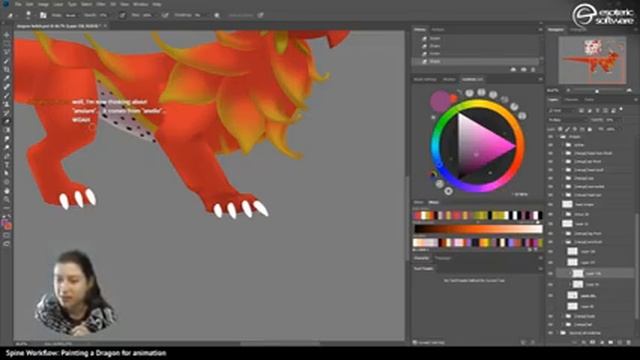Select the Eyedropper tool
This screenshot has height=360, width=640.
(7, 79)
